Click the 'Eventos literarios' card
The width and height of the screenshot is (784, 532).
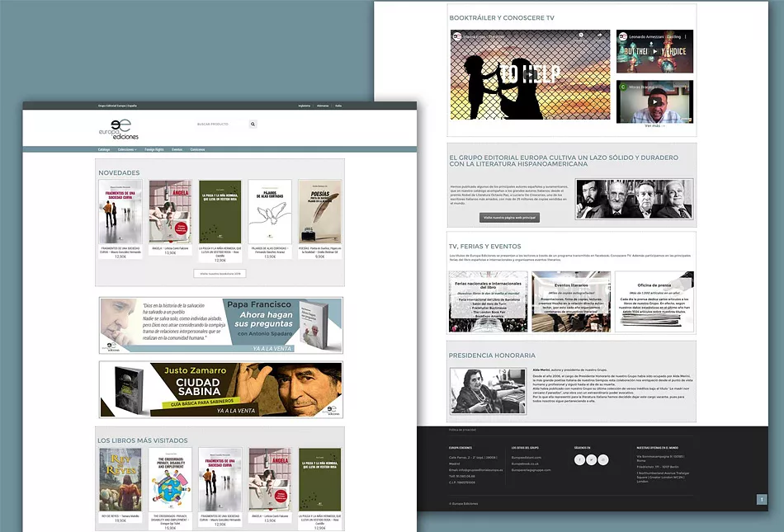pyautogui.click(x=571, y=302)
